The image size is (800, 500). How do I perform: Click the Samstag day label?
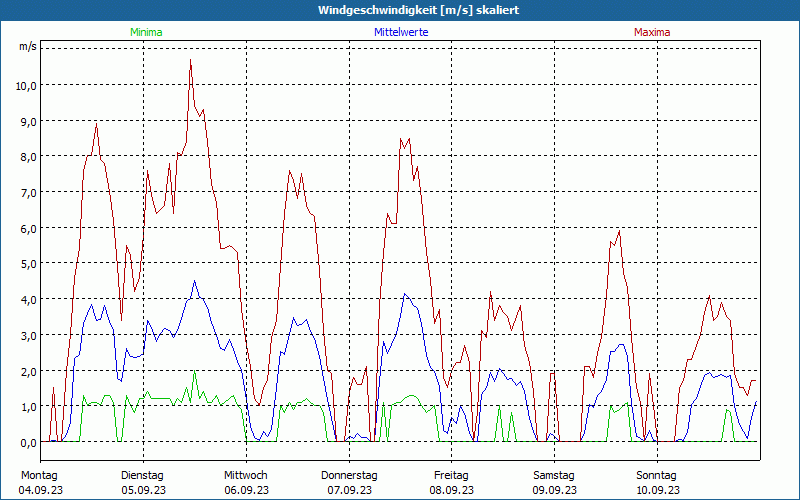554,476
